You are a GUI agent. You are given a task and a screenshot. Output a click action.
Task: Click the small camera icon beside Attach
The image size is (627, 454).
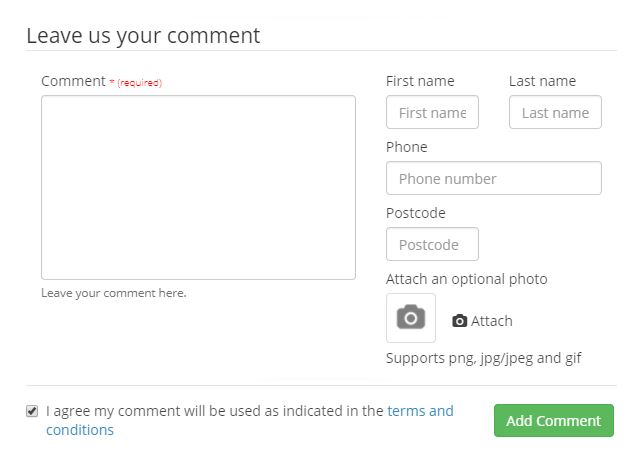tap(459, 321)
